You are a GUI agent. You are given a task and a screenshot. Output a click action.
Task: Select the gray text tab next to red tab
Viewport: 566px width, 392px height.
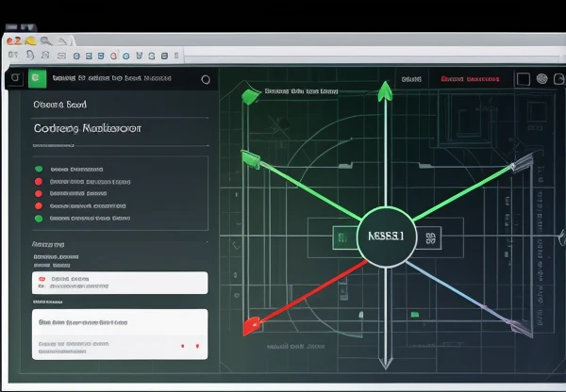(x=411, y=80)
